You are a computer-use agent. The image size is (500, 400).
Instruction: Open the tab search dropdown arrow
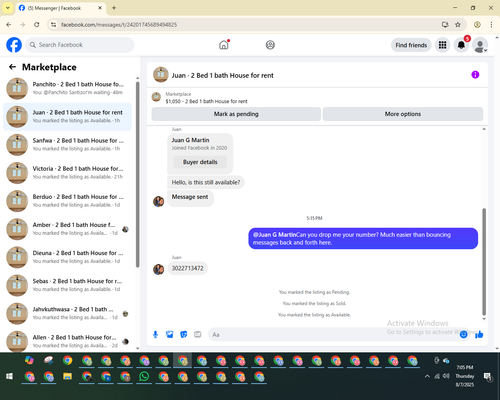[8, 8]
